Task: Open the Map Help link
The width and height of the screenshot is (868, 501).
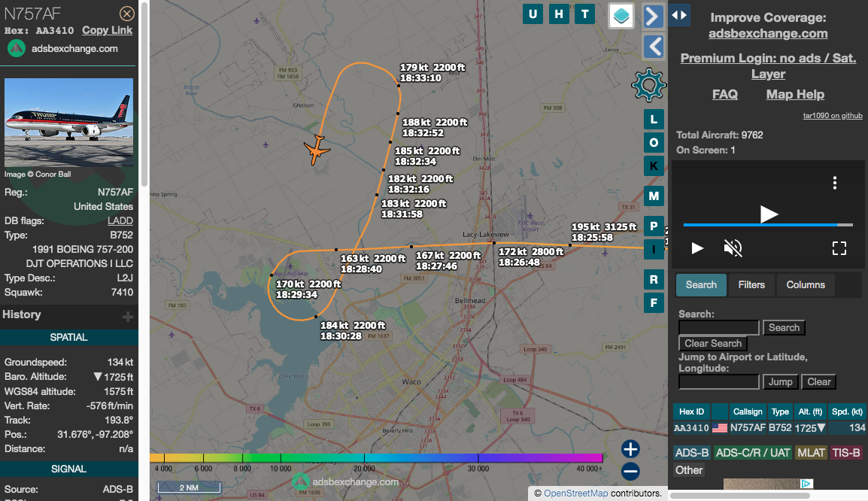Action: click(795, 95)
